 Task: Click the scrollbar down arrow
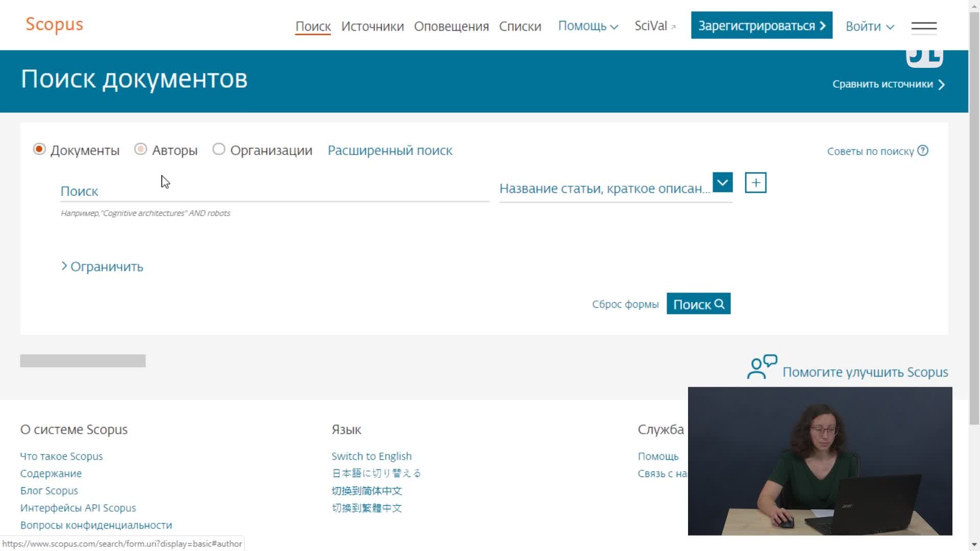974,544
